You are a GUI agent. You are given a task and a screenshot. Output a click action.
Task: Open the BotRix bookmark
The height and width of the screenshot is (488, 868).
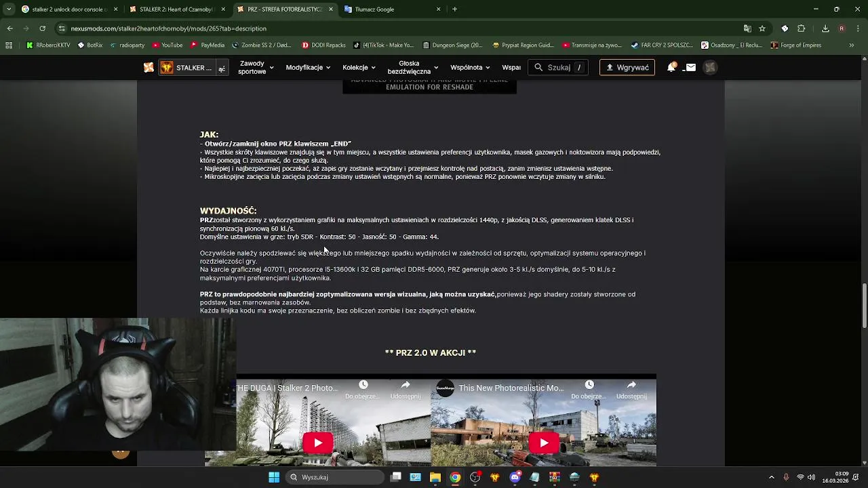(x=90, y=45)
